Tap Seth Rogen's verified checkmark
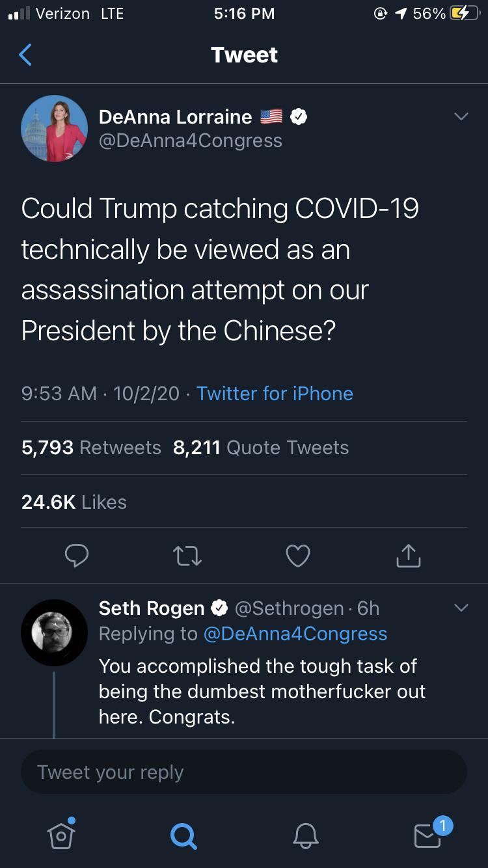The width and height of the screenshot is (488, 868). click(x=219, y=607)
